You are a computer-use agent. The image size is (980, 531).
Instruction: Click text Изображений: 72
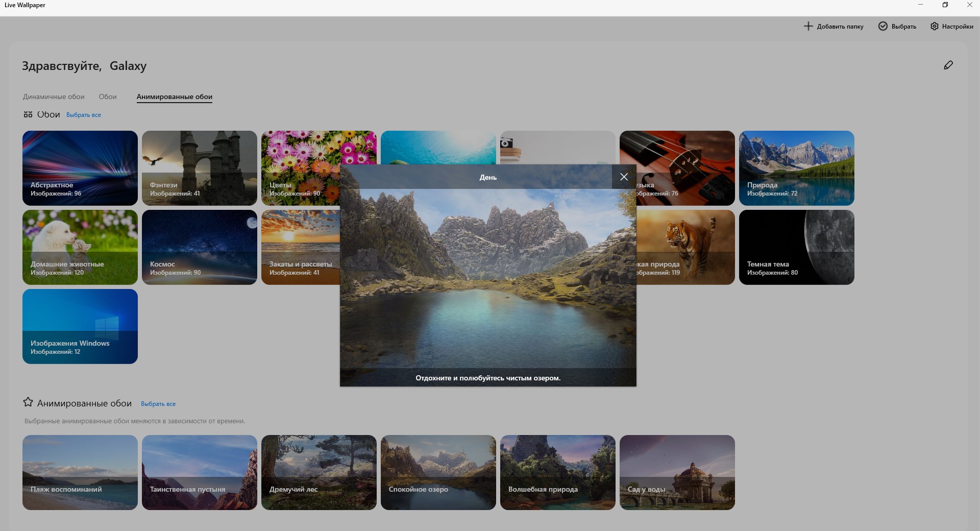(x=772, y=194)
